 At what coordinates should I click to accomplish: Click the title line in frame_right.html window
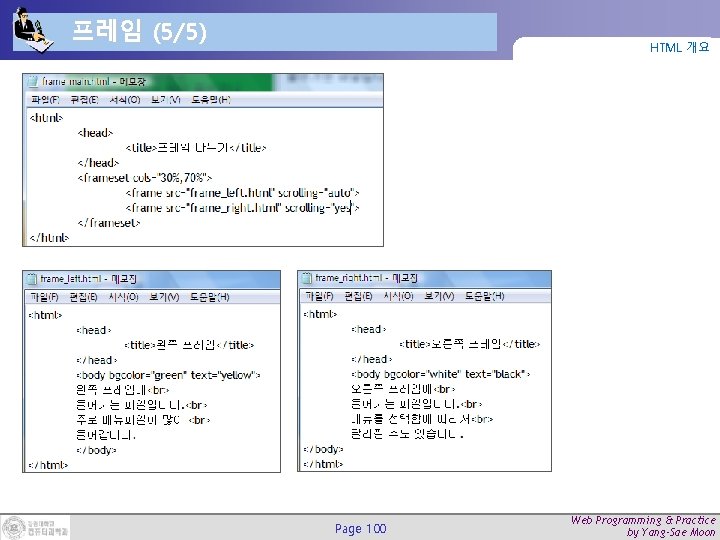click(x=470, y=344)
